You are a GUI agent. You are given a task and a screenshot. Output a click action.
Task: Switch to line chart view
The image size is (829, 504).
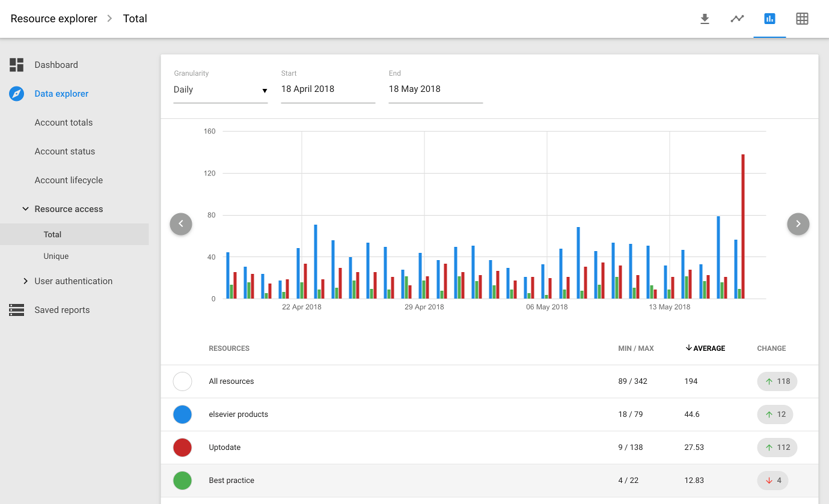click(737, 19)
